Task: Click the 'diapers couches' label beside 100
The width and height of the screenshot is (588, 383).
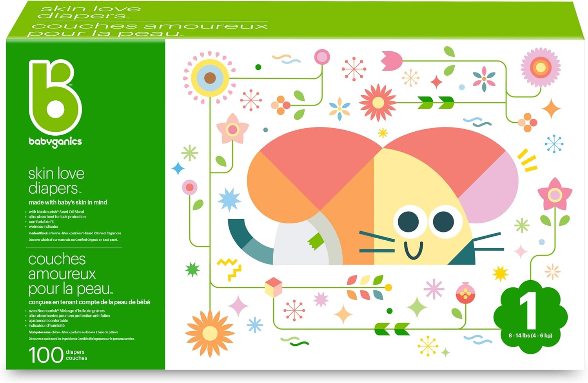Action: 76,355
